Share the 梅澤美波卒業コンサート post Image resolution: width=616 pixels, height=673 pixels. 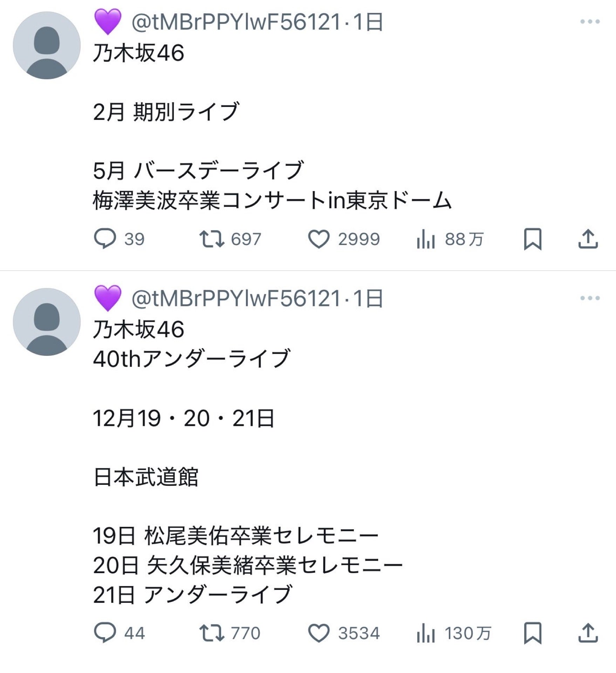588,239
